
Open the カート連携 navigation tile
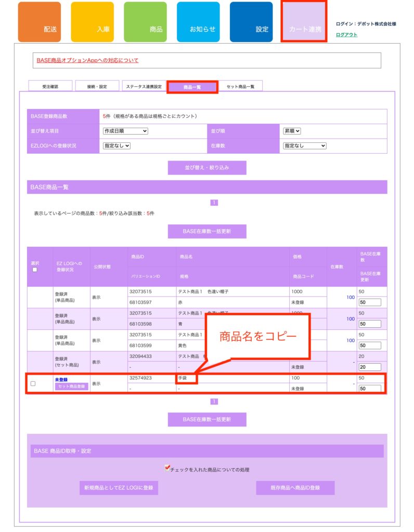tap(304, 22)
